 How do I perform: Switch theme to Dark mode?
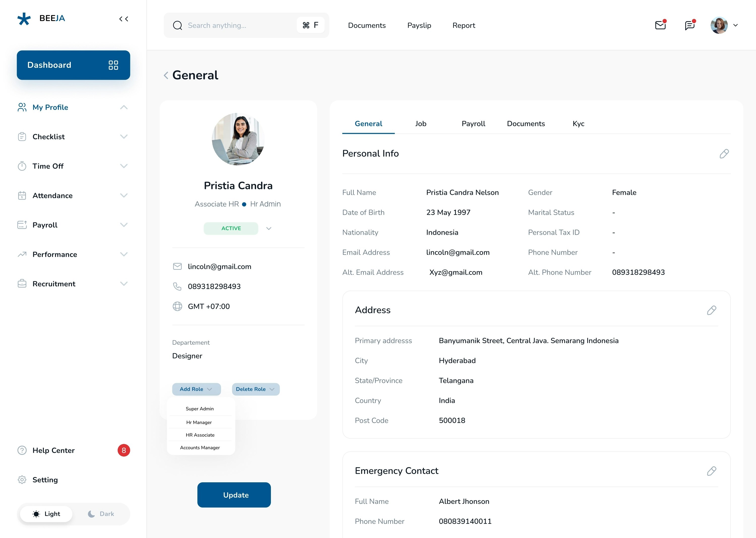[101, 514]
